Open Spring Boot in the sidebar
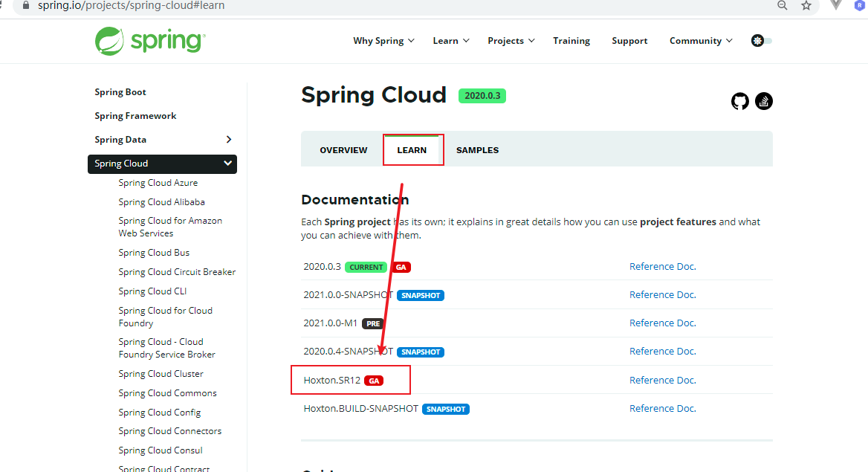 (120, 92)
